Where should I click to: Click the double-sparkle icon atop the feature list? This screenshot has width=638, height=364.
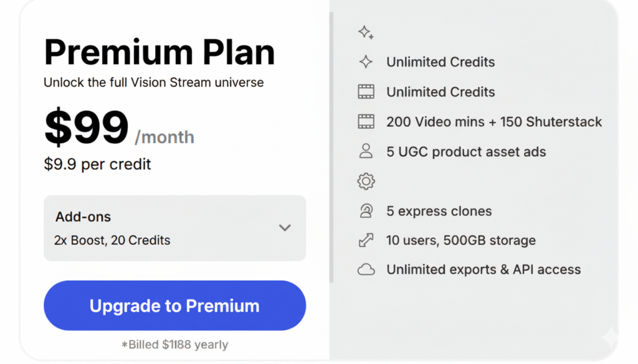click(x=366, y=33)
